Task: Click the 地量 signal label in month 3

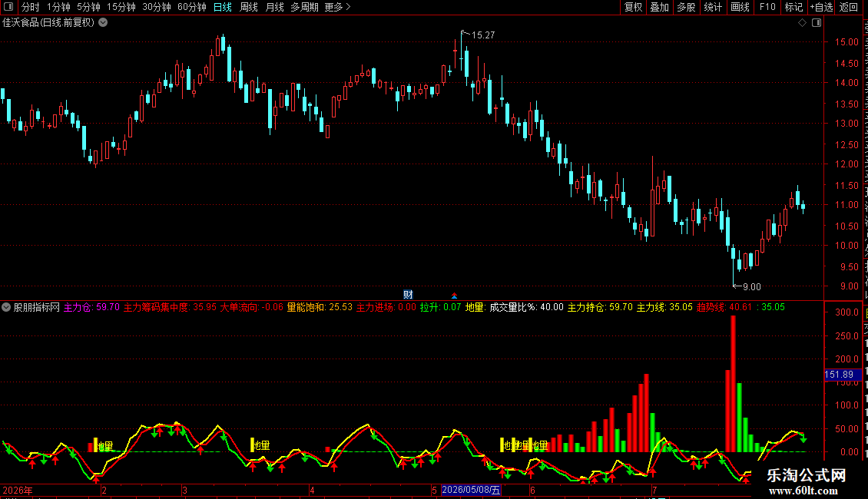Action: pyautogui.click(x=261, y=445)
